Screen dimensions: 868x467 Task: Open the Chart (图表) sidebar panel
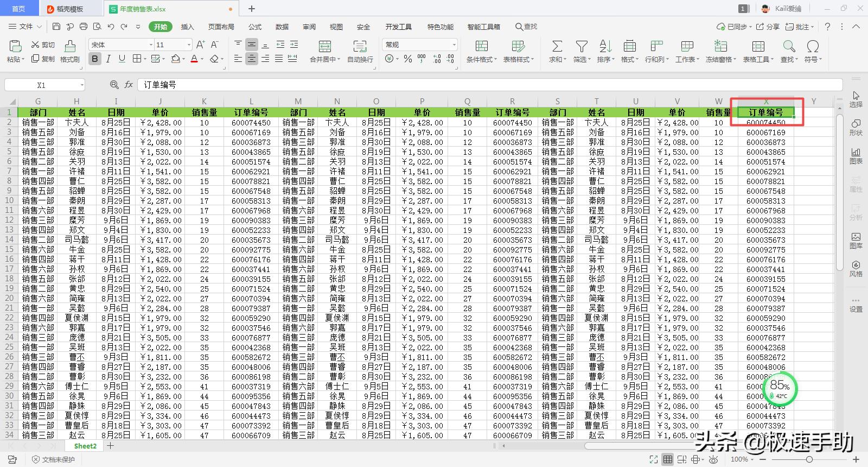point(856,156)
